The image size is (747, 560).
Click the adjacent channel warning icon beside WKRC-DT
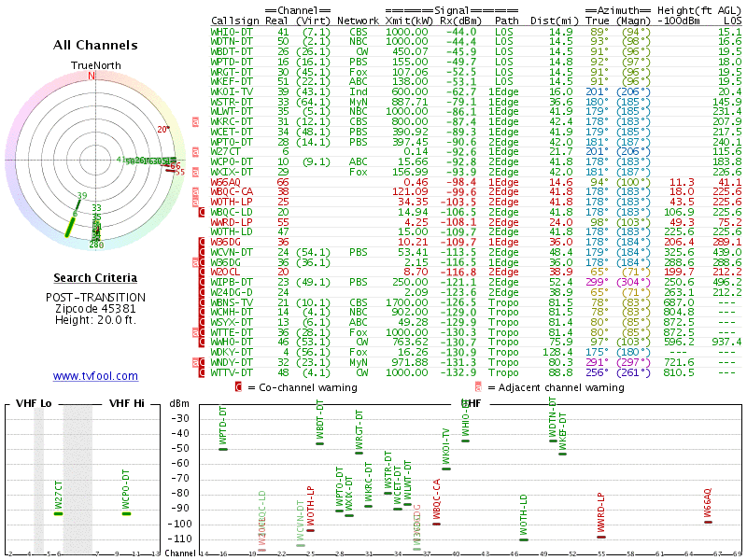point(195,122)
